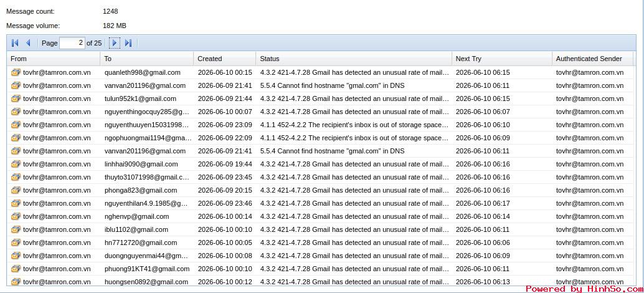The width and height of the screenshot is (644, 293).
Task: Sort by the Next Try column header
Action: point(502,59)
